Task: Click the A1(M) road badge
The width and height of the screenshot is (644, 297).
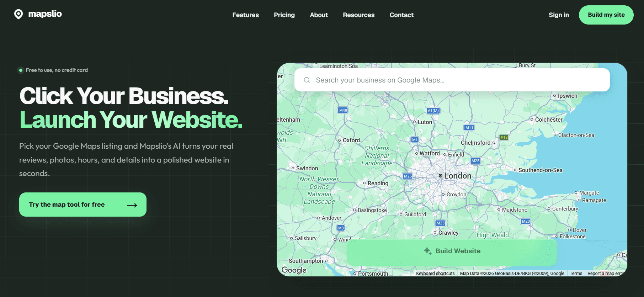Action: [433, 111]
